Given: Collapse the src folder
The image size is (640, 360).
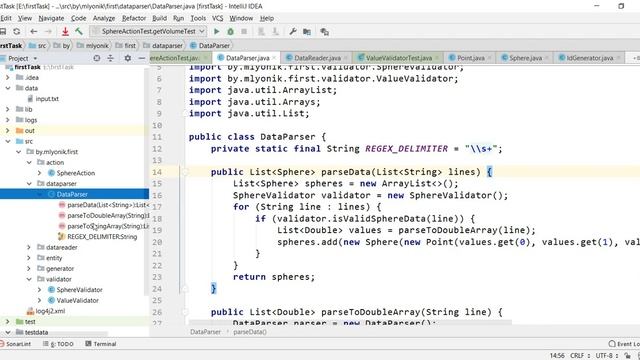Looking at the screenshot, I should 7,141.
